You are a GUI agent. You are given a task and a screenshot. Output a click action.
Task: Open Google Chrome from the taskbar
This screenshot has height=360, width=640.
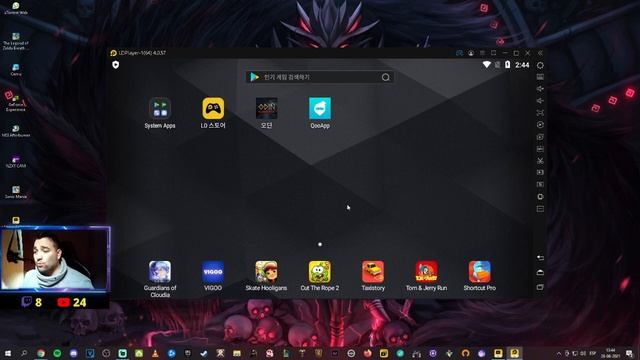[41, 353]
